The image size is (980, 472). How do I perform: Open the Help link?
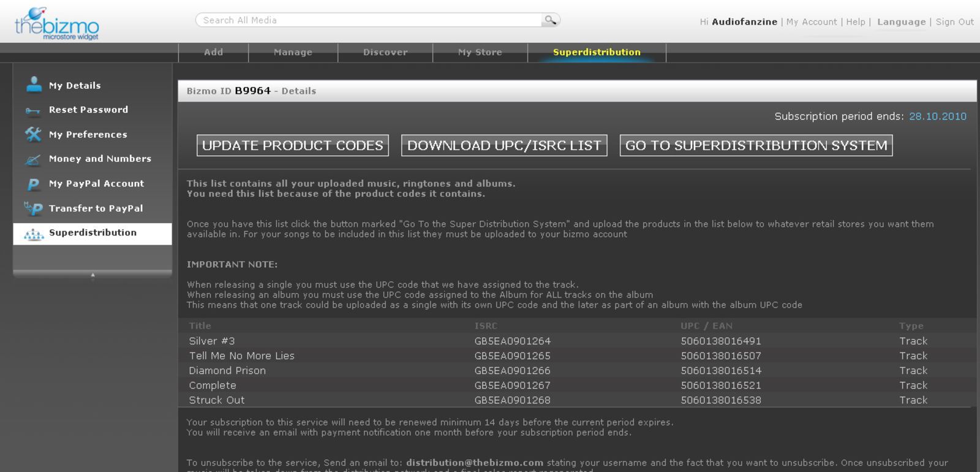856,22
